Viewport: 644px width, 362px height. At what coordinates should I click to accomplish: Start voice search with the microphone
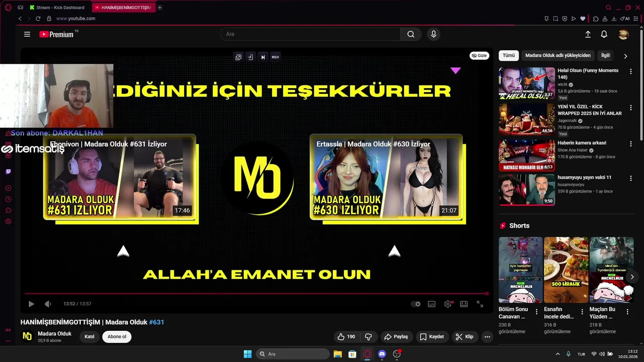(434, 34)
